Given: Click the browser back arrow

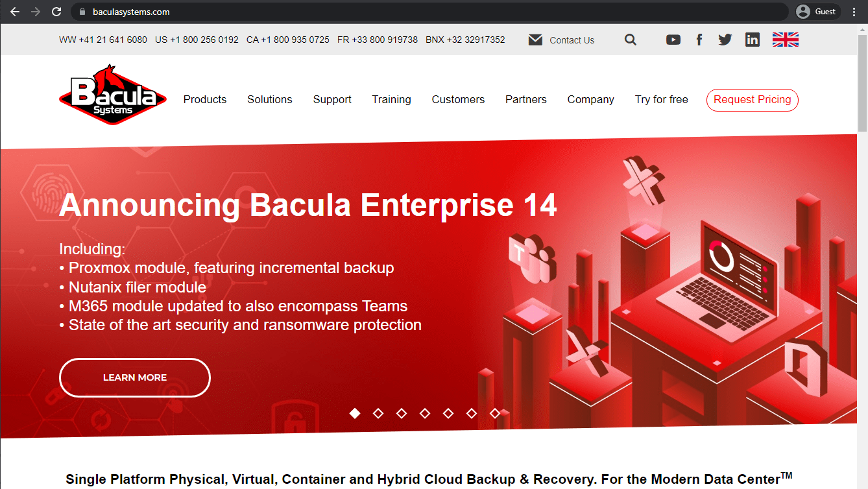Looking at the screenshot, I should [14, 12].
